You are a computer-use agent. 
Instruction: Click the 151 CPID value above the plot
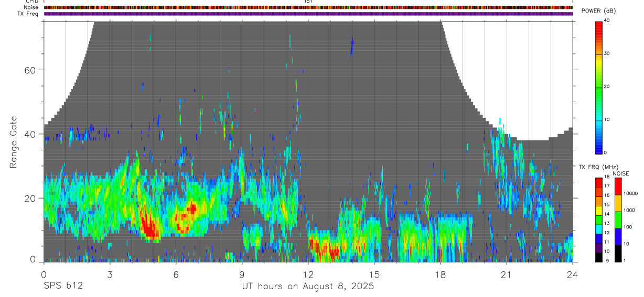[308, 2]
